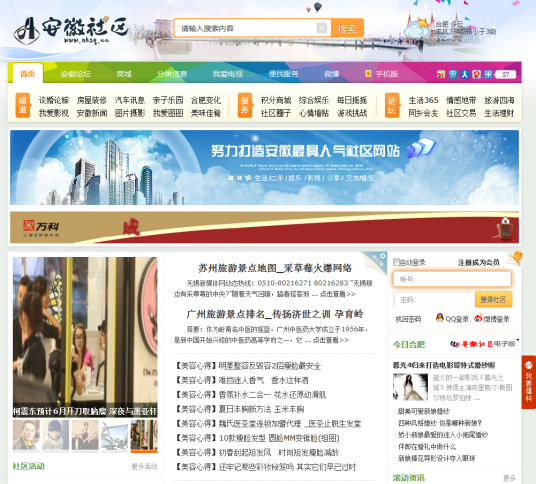Open the 积分商城 service link

(x=276, y=100)
